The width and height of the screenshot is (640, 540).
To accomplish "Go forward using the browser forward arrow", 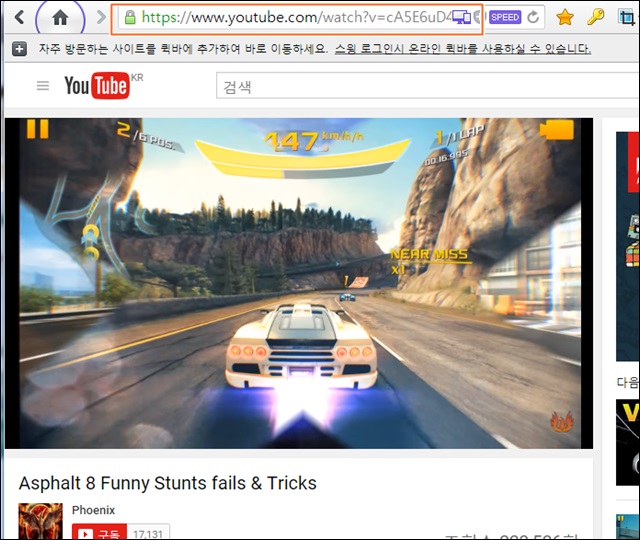I will (x=101, y=17).
